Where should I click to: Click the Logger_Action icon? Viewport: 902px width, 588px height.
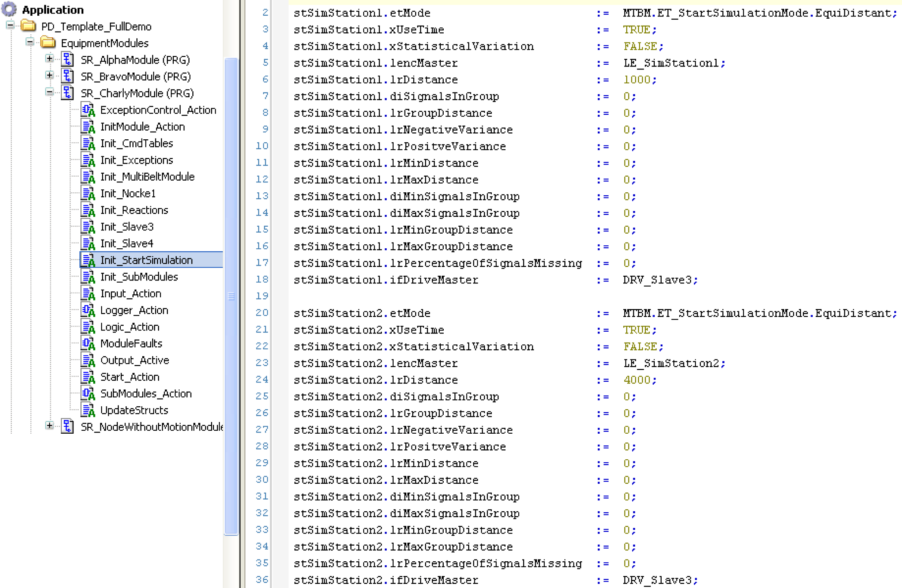tap(88, 310)
